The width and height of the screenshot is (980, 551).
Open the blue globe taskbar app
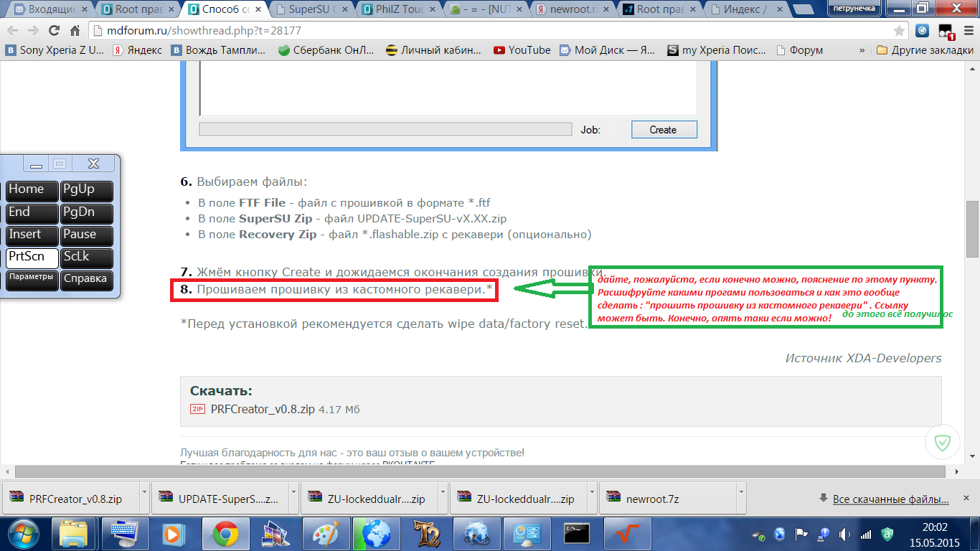click(377, 533)
